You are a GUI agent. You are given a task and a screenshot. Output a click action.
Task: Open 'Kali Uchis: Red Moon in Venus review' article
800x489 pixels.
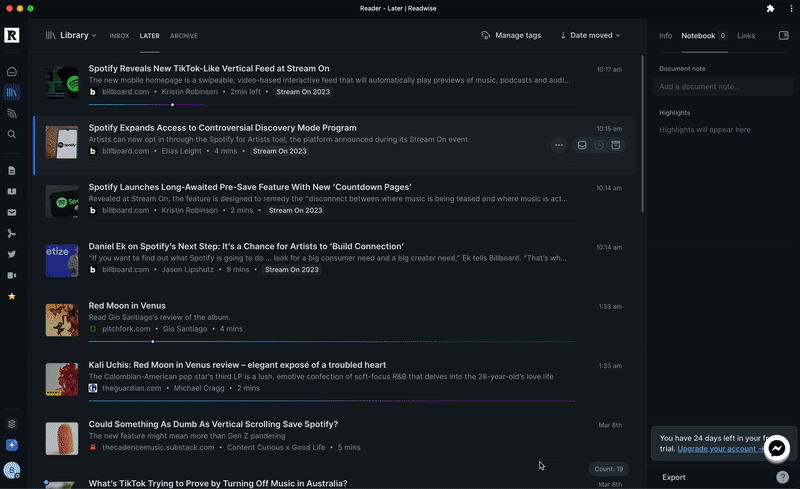pyautogui.click(x=237, y=365)
